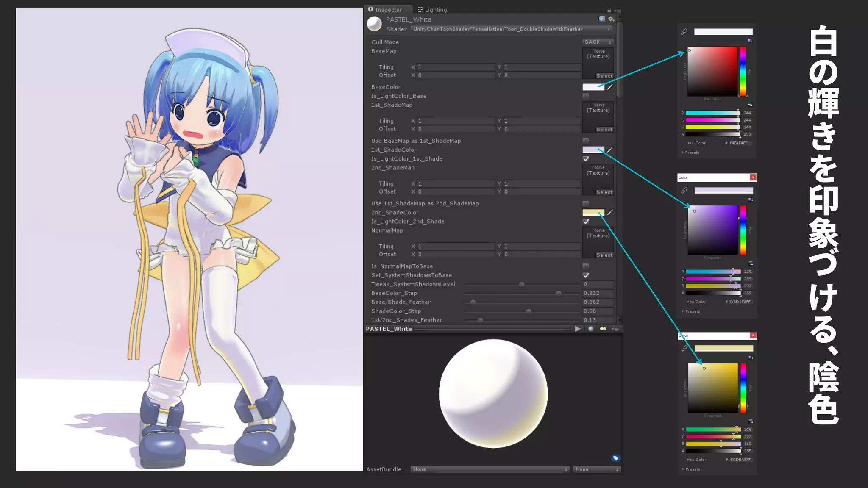Open the AssetBundle None dropdown
868x488 pixels.
[x=490, y=469]
